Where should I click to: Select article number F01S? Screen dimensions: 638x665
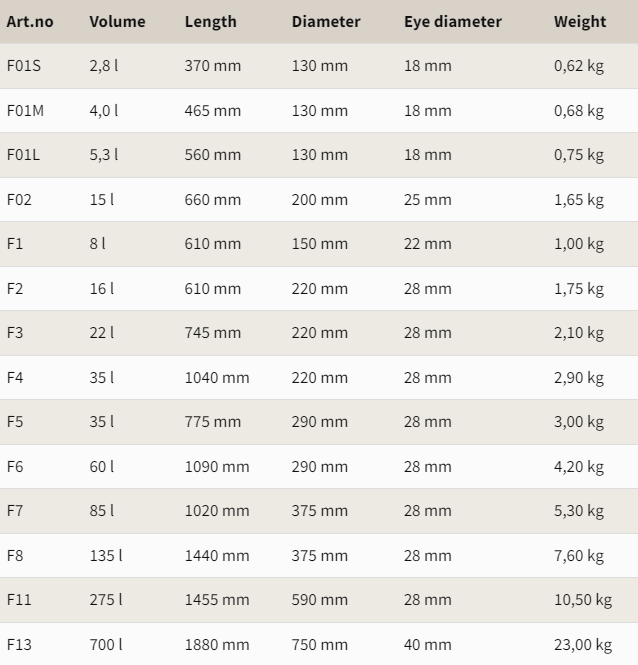[24, 66]
